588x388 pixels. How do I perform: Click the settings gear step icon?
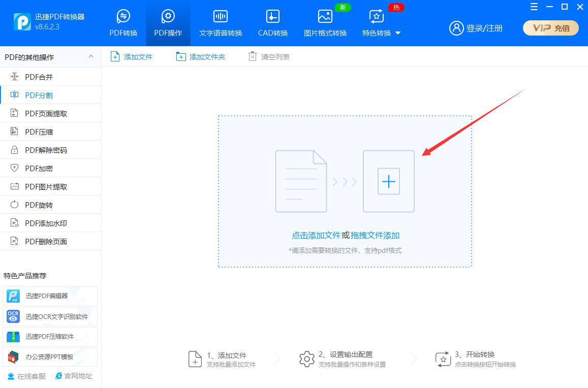307,359
